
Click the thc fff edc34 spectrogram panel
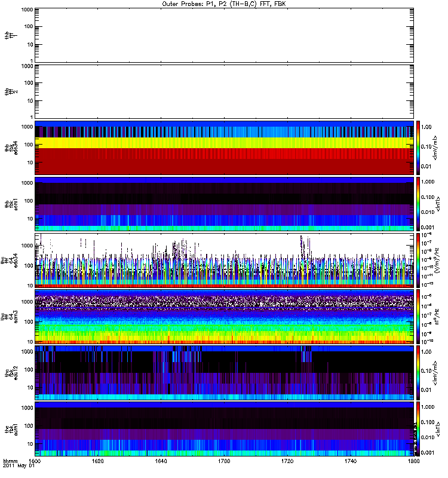224,260
